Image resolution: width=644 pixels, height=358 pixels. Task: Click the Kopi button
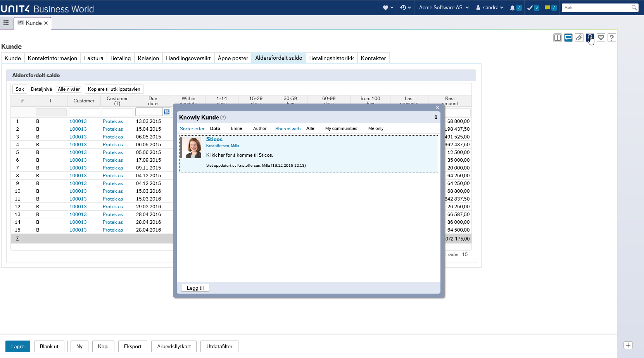103,346
